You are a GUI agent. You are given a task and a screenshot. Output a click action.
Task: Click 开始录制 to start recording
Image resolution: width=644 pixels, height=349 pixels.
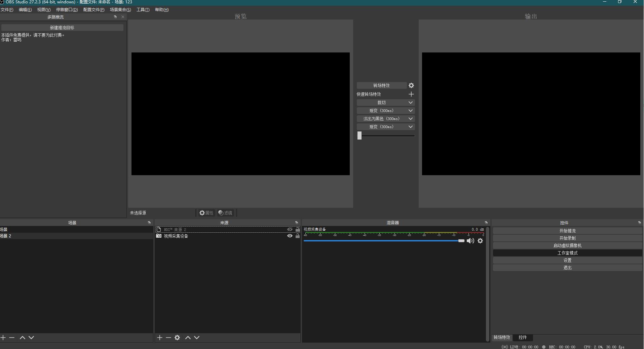point(567,238)
